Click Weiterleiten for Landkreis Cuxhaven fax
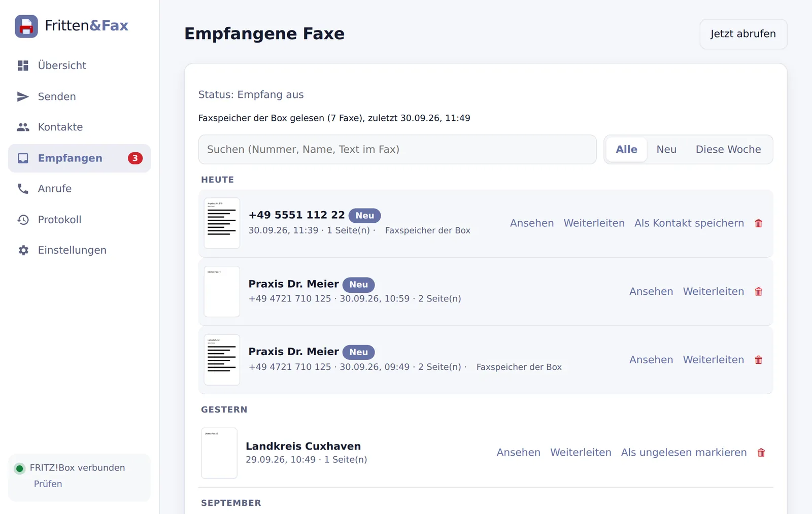 [x=581, y=453]
